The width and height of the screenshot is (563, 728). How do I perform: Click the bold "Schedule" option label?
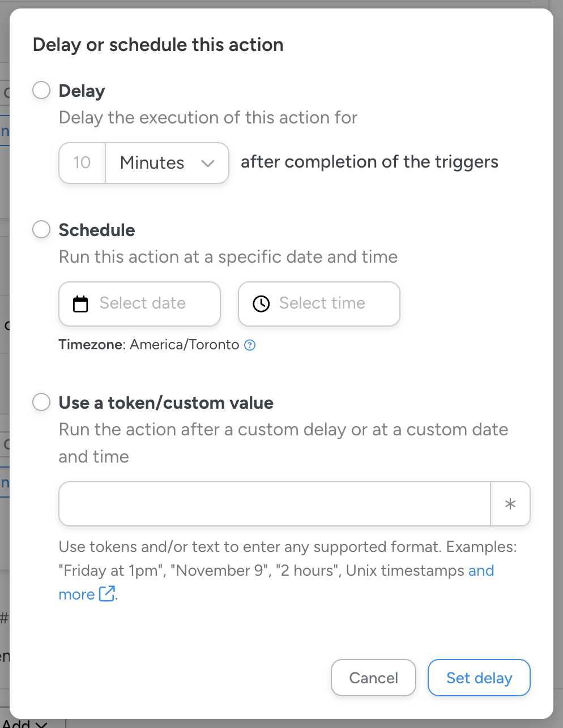click(97, 230)
